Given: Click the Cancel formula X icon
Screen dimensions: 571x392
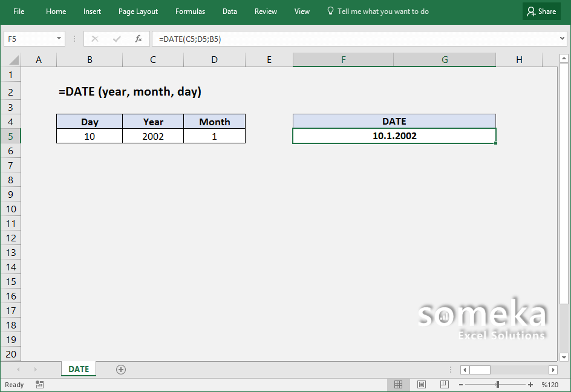Looking at the screenshot, I should (95, 39).
